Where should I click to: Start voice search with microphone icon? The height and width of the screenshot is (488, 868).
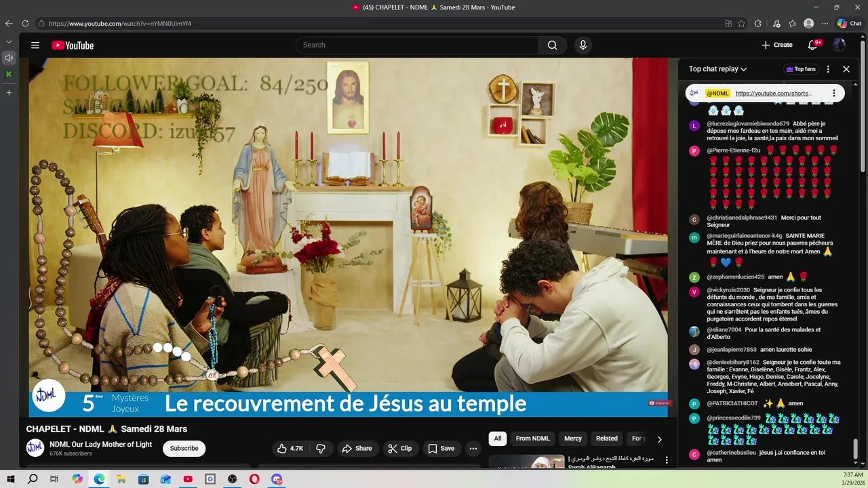coord(583,45)
